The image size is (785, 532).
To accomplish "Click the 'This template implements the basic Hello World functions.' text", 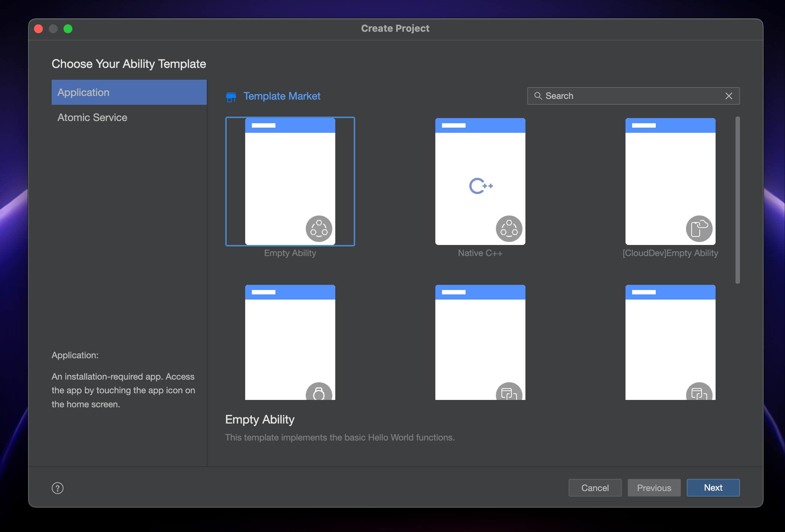I will [340, 438].
